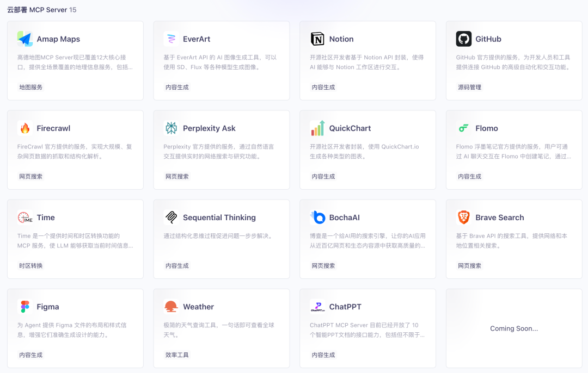The image size is (588, 373).
Task: Click the 内容生成 tag on QuickChart
Action: point(323,176)
